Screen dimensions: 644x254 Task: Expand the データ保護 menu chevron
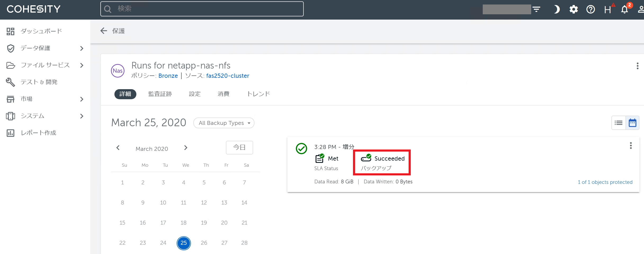pyautogui.click(x=82, y=48)
